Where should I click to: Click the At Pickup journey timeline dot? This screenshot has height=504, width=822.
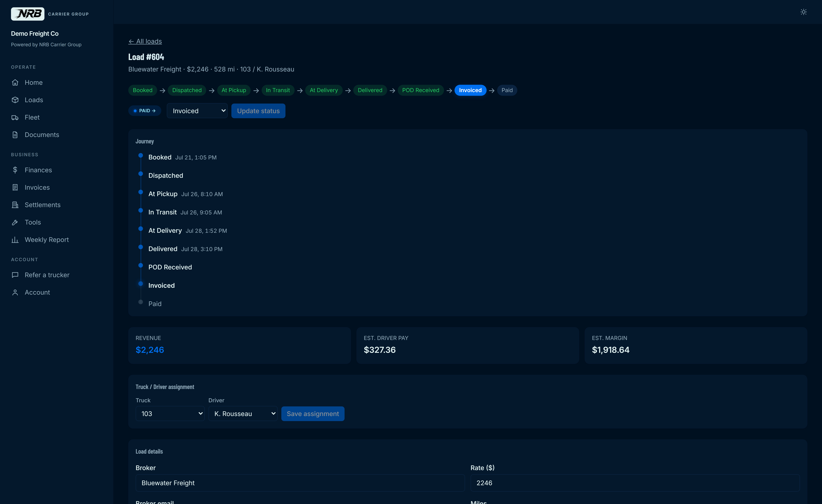(x=141, y=192)
